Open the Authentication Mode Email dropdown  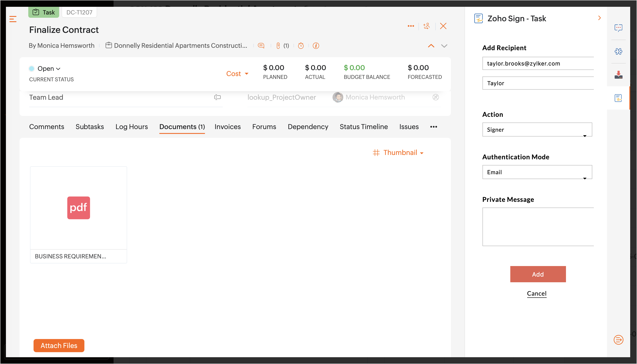537,172
